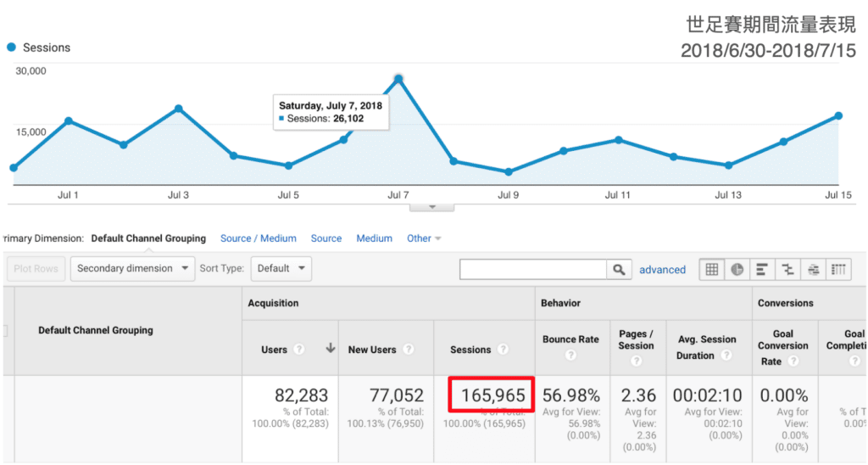The height and width of the screenshot is (465, 868).
Task: Open the Secondary dimension dropdown
Action: pos(132,269)
